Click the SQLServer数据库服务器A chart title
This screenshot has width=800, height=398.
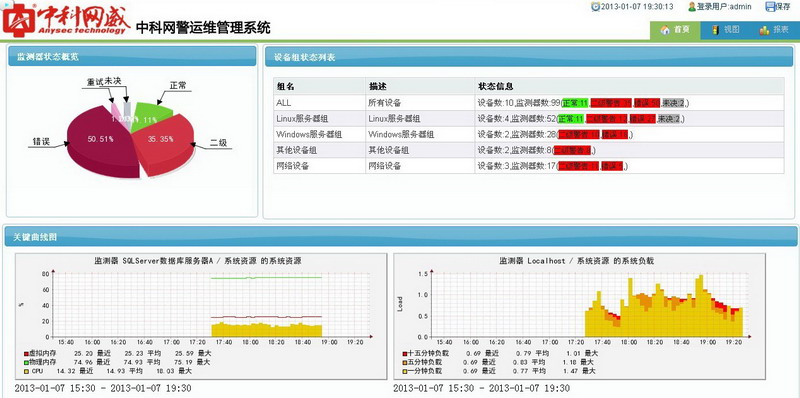click(198, 261)
